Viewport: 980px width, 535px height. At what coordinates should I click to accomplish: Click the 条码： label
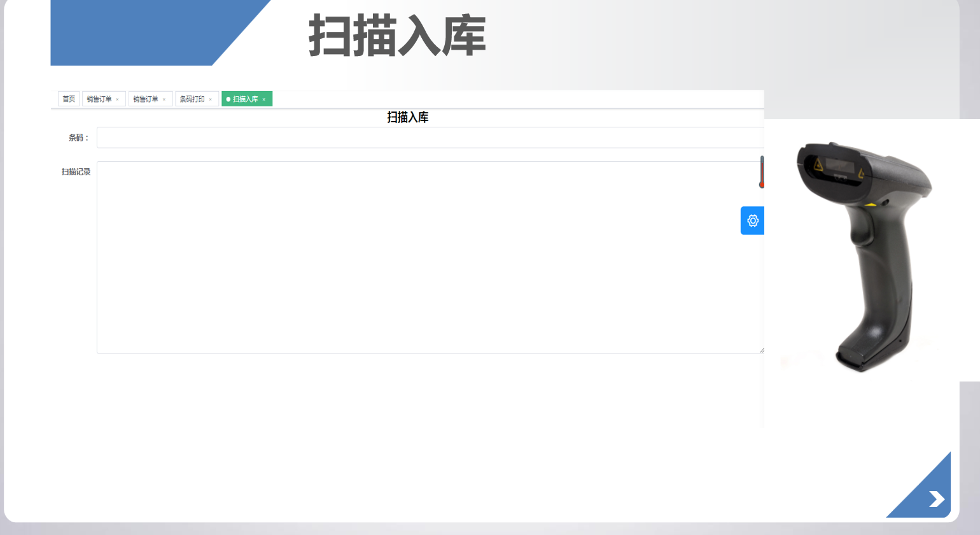coord(79,138)
